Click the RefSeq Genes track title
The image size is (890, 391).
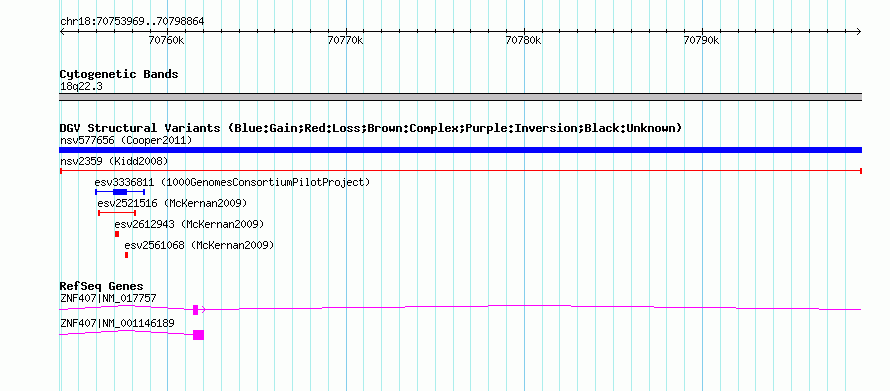(x=102, y=286)
